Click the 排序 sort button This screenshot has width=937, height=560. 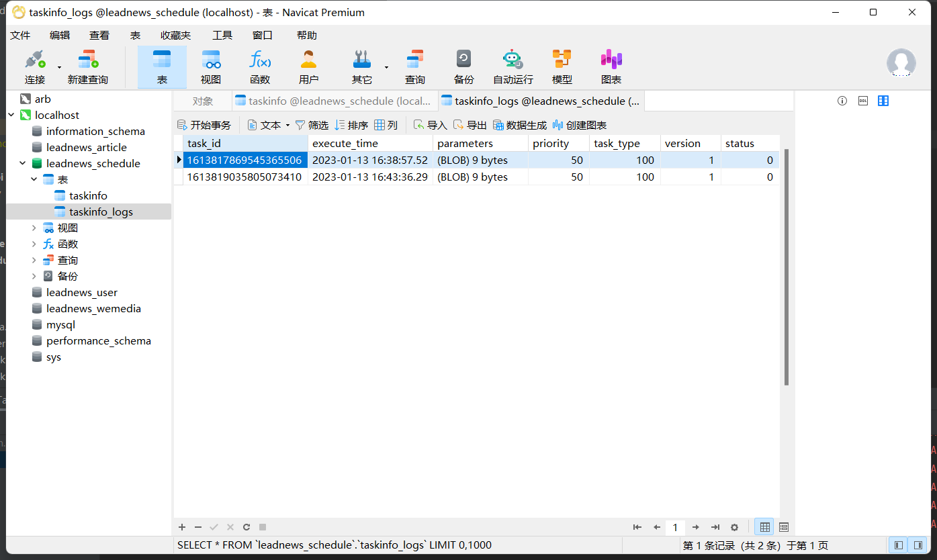pos(351,125)
